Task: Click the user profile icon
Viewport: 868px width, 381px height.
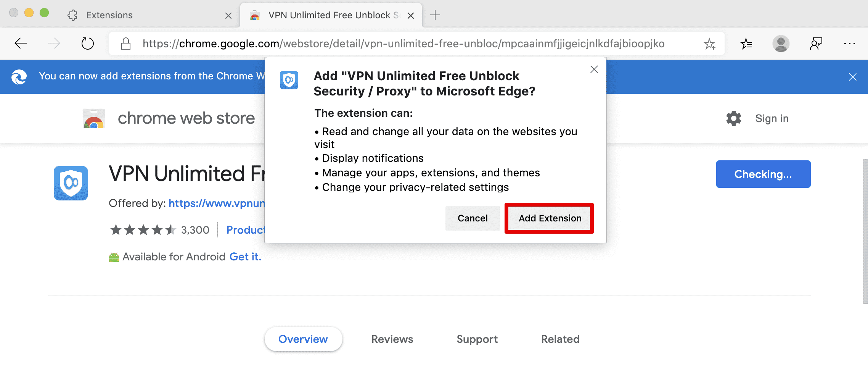Action: [780, 43]
